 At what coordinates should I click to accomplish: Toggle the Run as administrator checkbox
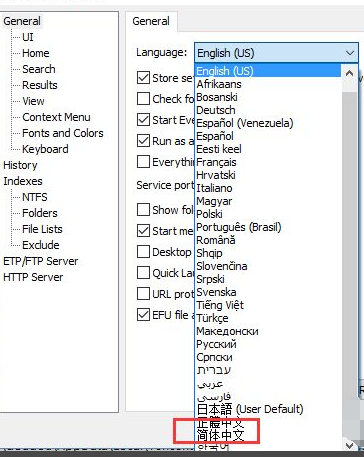coord(143,141)
